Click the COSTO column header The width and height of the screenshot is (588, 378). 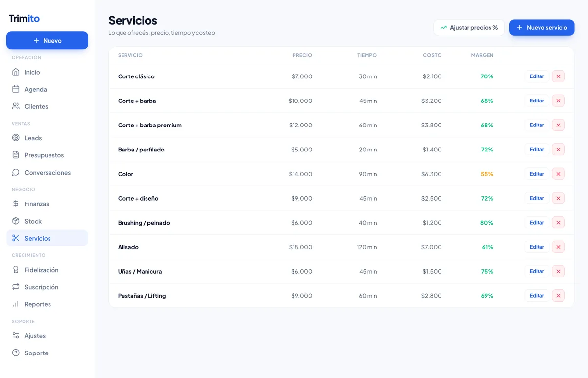(x=432, y=55)
